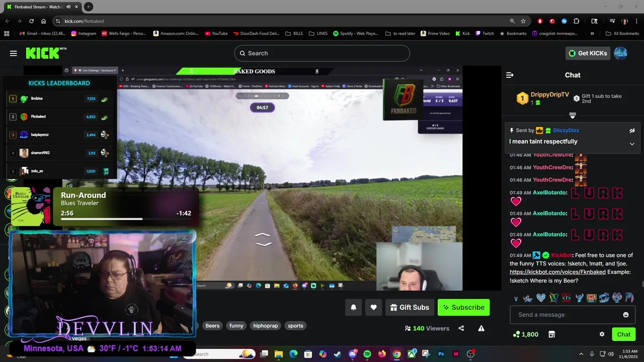The image size is (644, 362).
Task: Follow the channel with heart button
Action: coord(373,307)
